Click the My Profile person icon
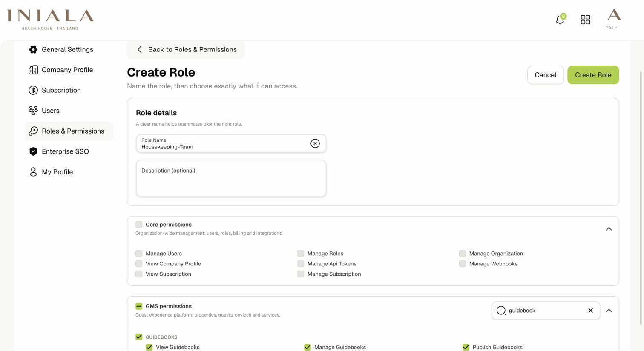The width and height of the screenshot is (644, 351). [x=33, y=172]
